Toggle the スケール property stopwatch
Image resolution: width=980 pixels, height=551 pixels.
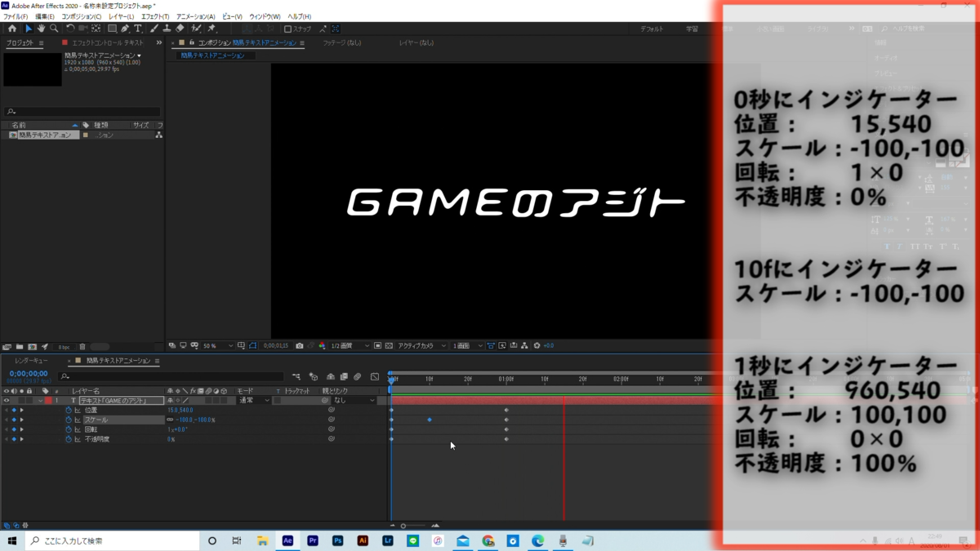point(69,420)
